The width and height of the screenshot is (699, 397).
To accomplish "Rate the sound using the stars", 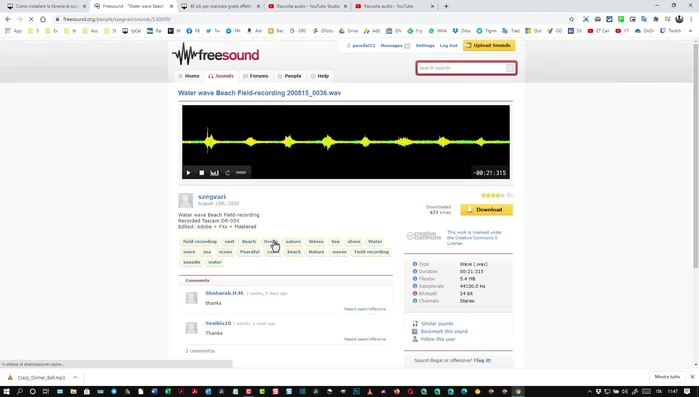I will tap(493, 195).
